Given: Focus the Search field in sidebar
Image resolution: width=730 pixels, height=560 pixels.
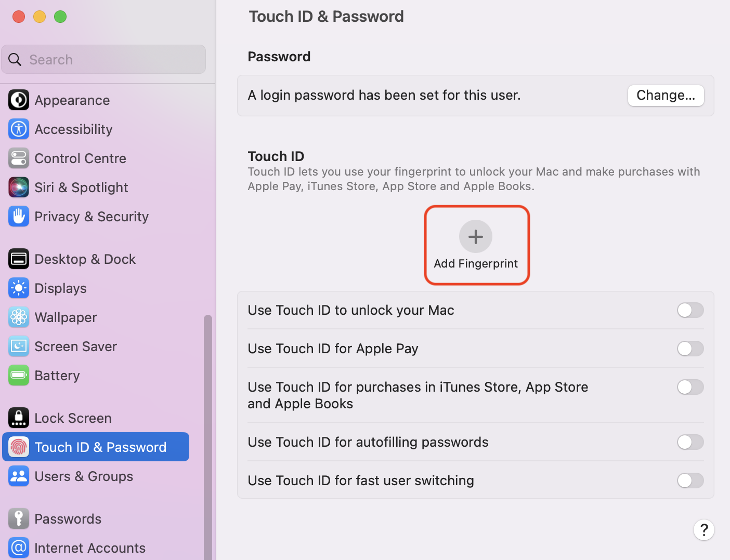Looking at the screenshot, I should coord(103,59).
